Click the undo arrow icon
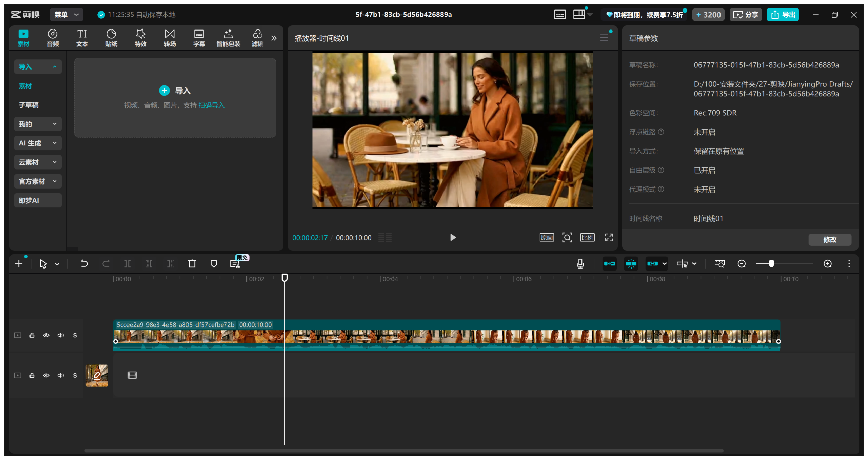The width and height of the screenshot is (868, 456). click(x=84, y=264)
